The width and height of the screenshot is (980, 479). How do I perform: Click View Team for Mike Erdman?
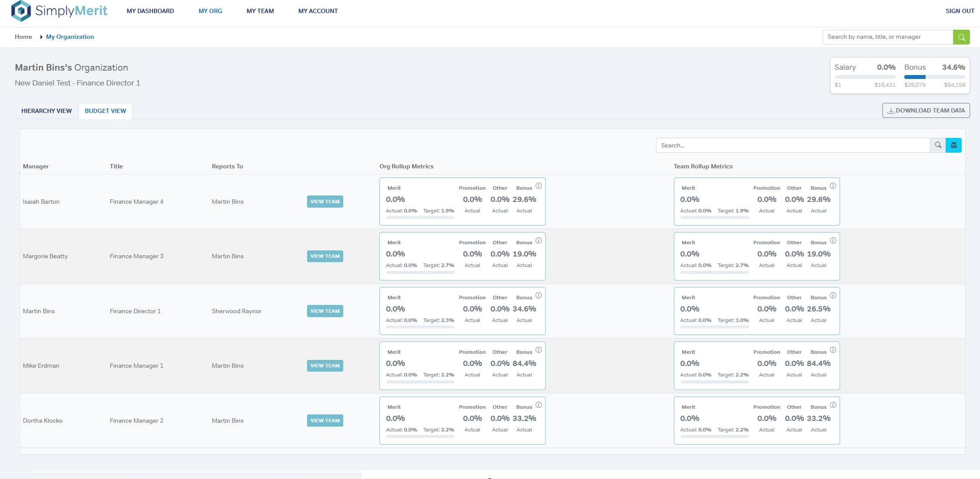(x=325, y=366)
